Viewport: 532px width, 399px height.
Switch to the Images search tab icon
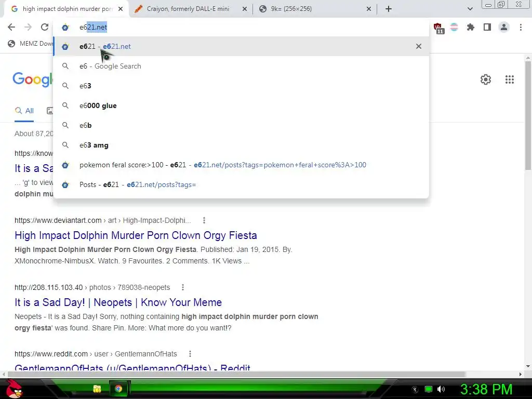pyautogui.click(x=50, y=111)
